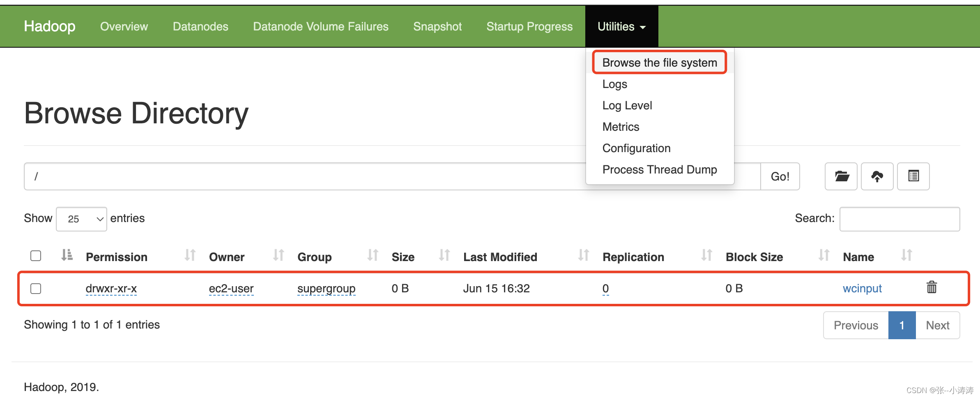The image size is (980, 398).
Task: Switch to the Datanodes tab
Action: click(x=200, y=26)
